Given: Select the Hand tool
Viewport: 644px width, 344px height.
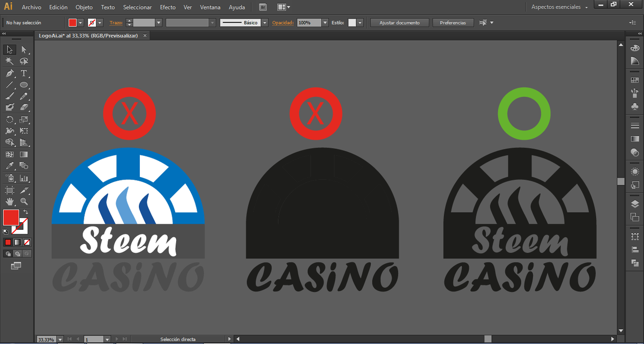Looking at the screenshot, I should click(x=10, y=201).
